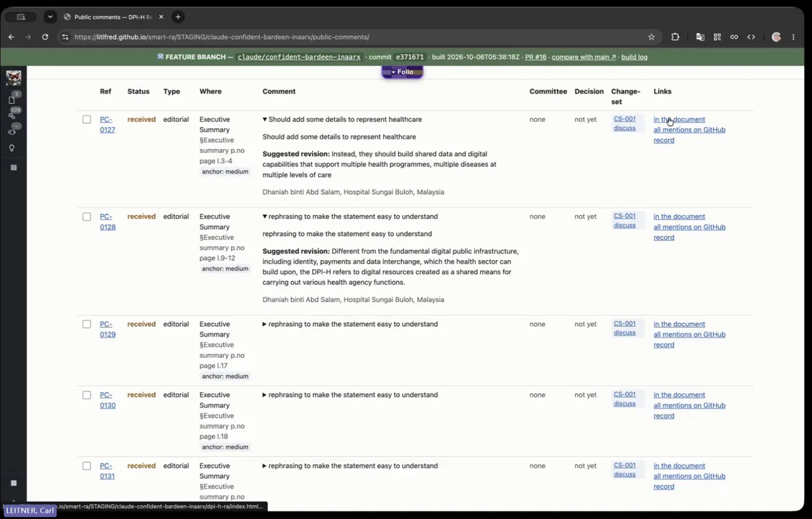Tick the checkbox for PC-0127
The width and height of the screenshot is (812, 519).
[87, 119]
